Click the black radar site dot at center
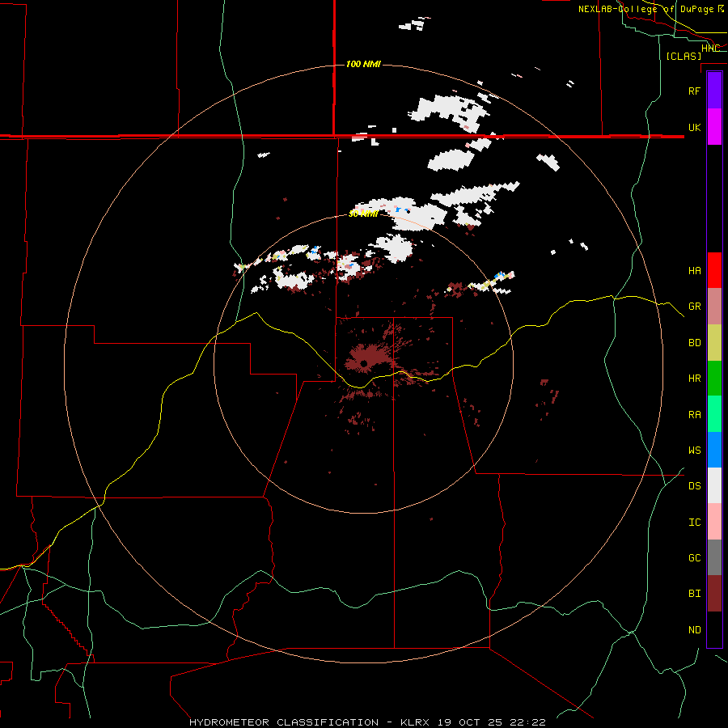This screenshot has height=728, width=728. (364, 363)
